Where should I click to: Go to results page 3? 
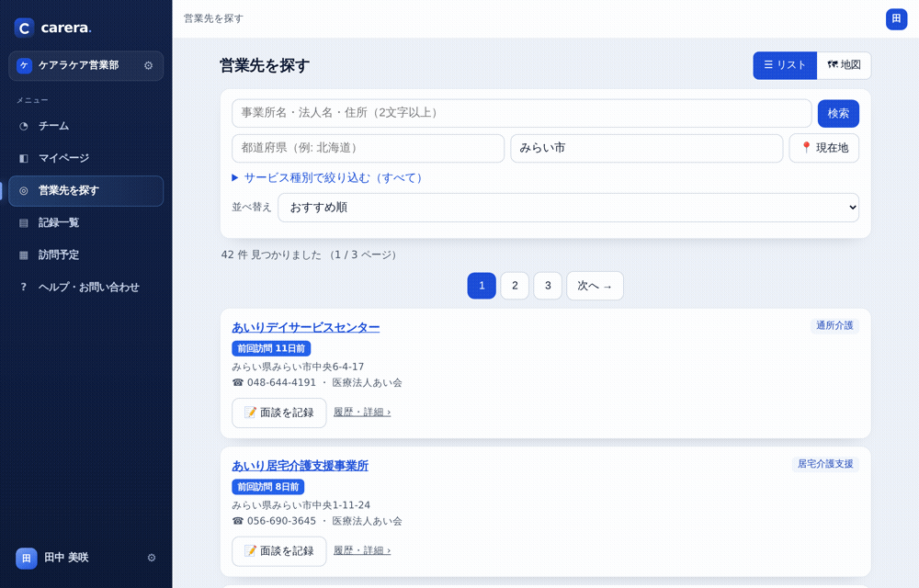click(548, 286)
